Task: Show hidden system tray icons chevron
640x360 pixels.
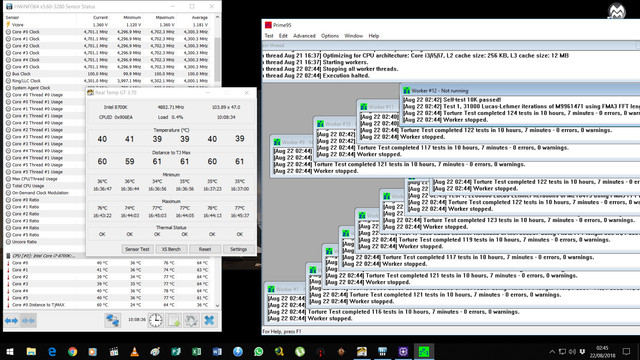Action: (552, 351)
